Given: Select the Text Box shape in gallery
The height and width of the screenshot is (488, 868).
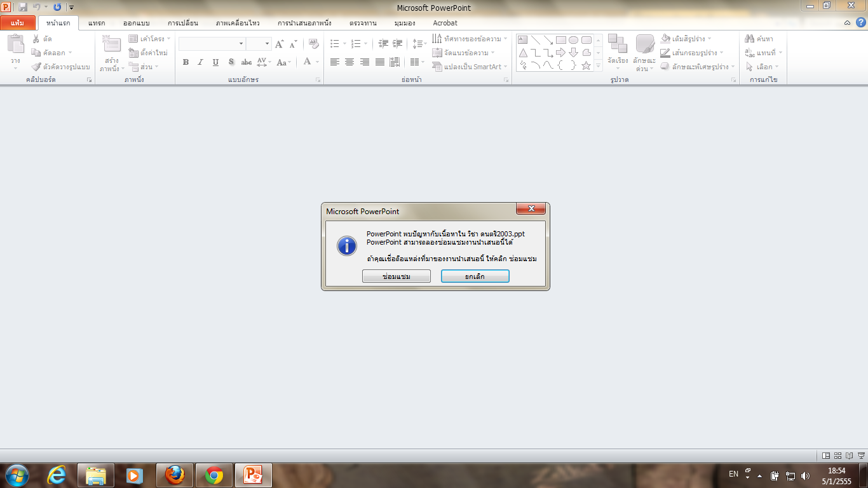Looking at the screenshot, I should click(x=524, y=39).
